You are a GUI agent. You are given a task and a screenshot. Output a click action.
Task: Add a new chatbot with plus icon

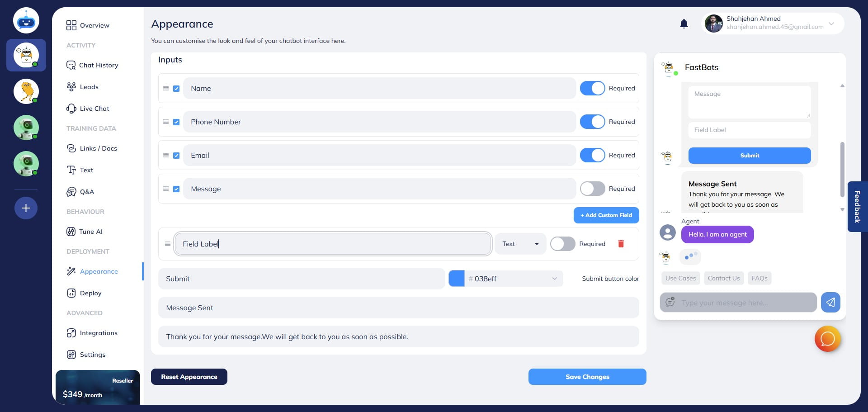click(26, 208)
